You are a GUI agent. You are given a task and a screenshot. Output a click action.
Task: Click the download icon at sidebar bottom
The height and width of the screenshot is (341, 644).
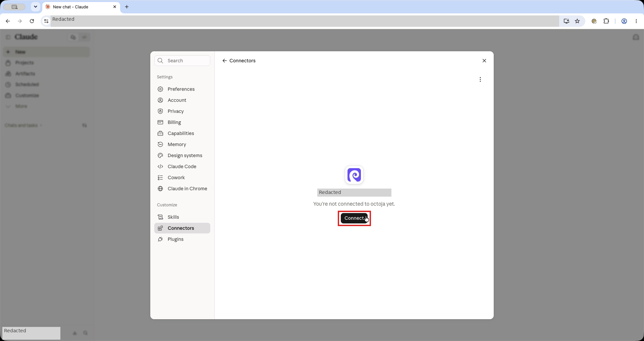click(75, 333)
